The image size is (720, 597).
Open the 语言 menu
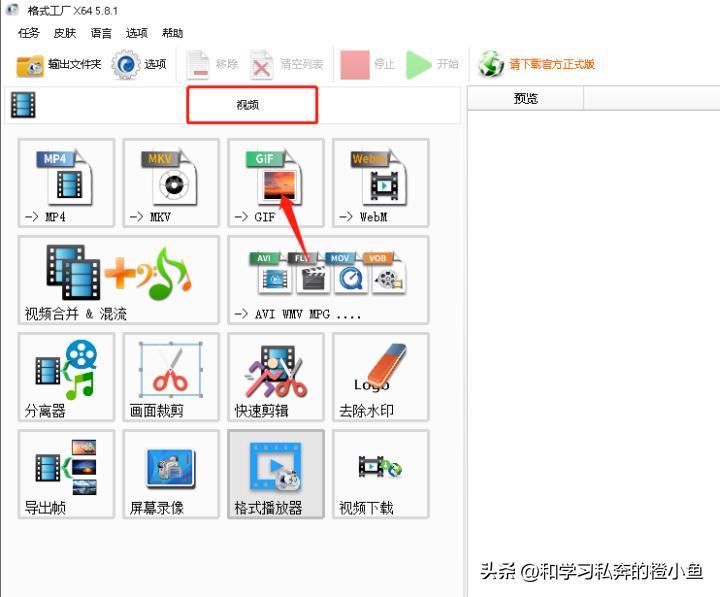pos(101,33)
